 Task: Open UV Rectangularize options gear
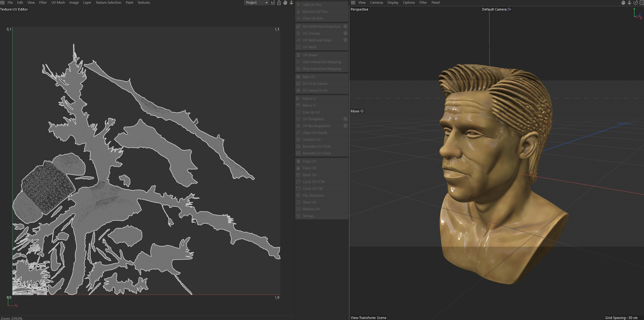click(x=345, y=126)
